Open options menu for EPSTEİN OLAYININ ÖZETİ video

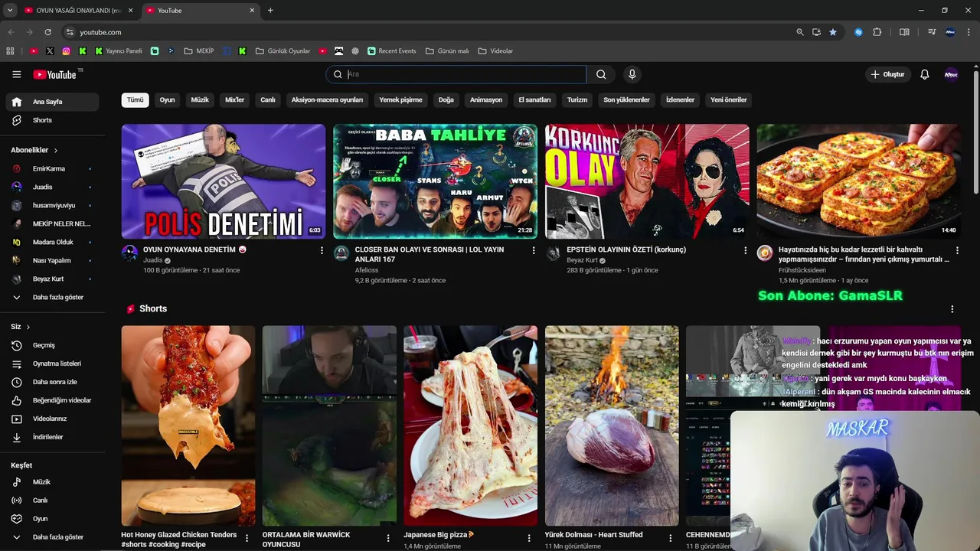point(746,250)
